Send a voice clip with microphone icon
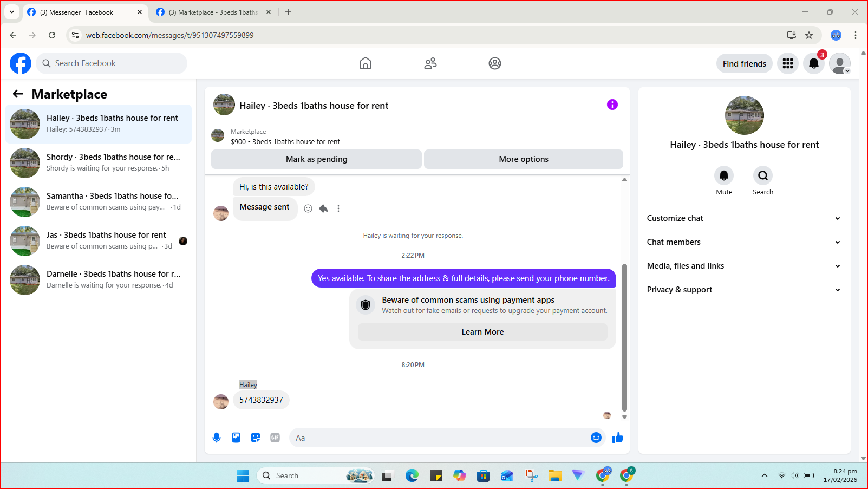This screenshot has width=868, height=489. (x=217, y=438)
